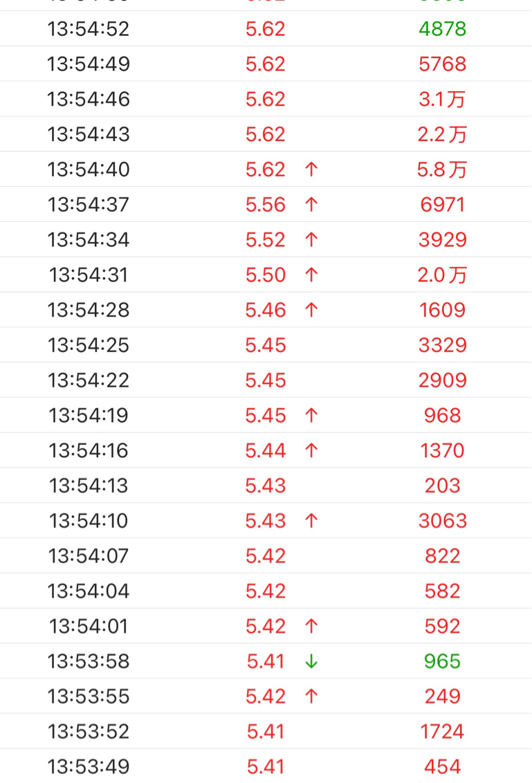Select the 13:54:52 trade row
Viewport: 532px width, 783px height.
(266, 28)
